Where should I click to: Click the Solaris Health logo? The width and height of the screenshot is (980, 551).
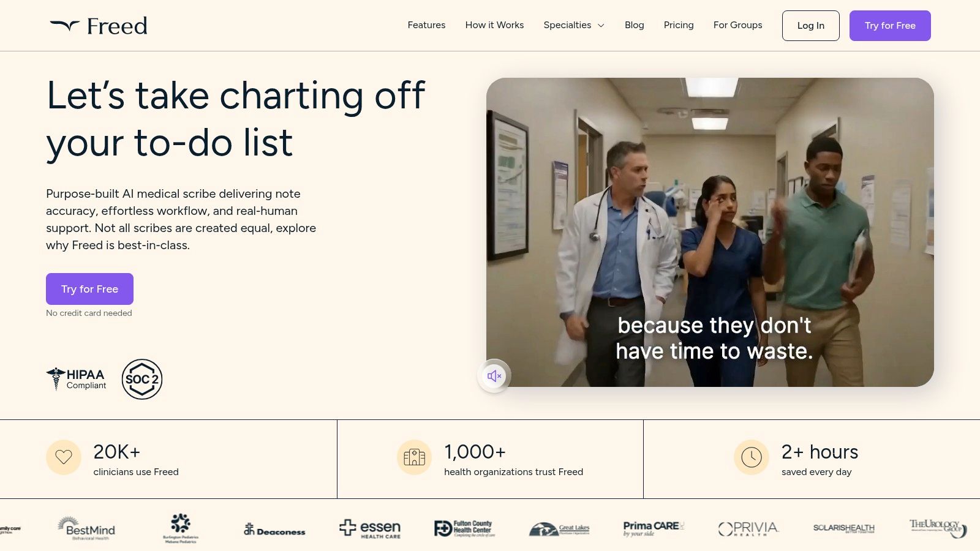[844, 528]
